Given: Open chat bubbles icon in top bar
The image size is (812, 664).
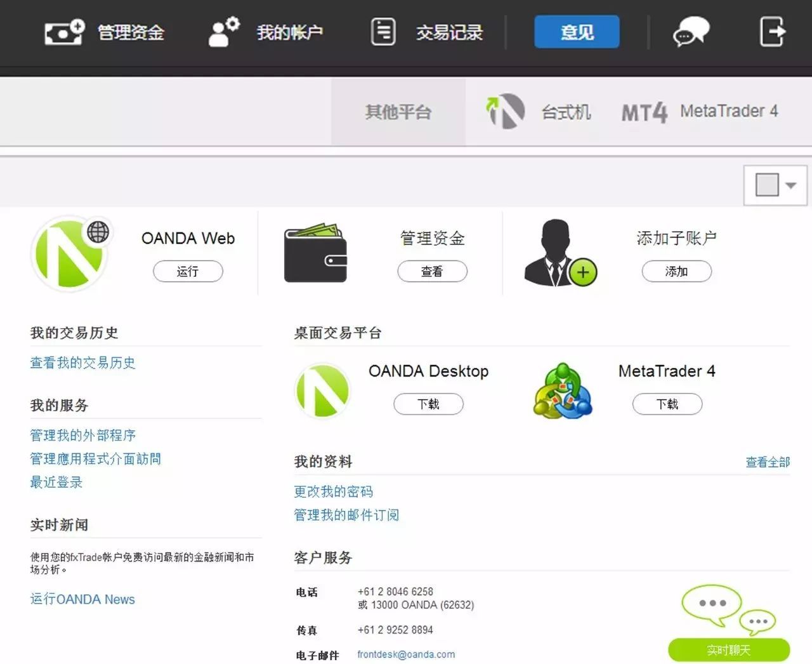Looking at the screenshot, I should (x=691, y=32).
